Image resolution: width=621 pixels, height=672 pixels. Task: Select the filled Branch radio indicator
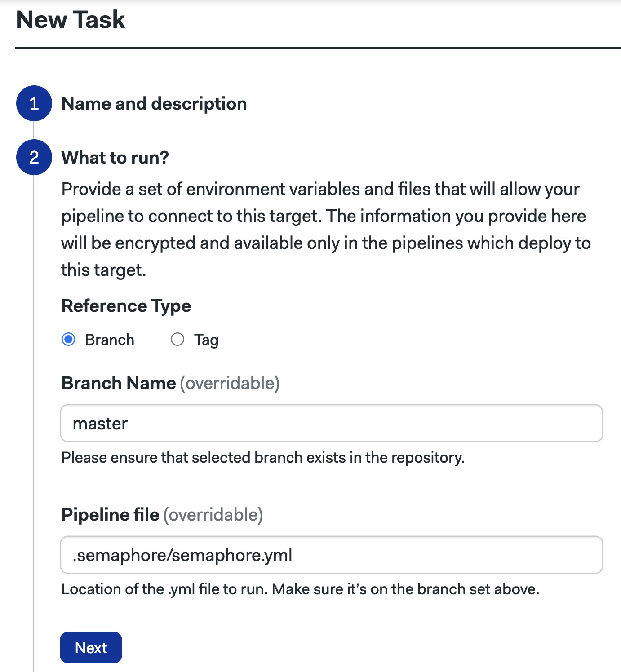(68, 340)
